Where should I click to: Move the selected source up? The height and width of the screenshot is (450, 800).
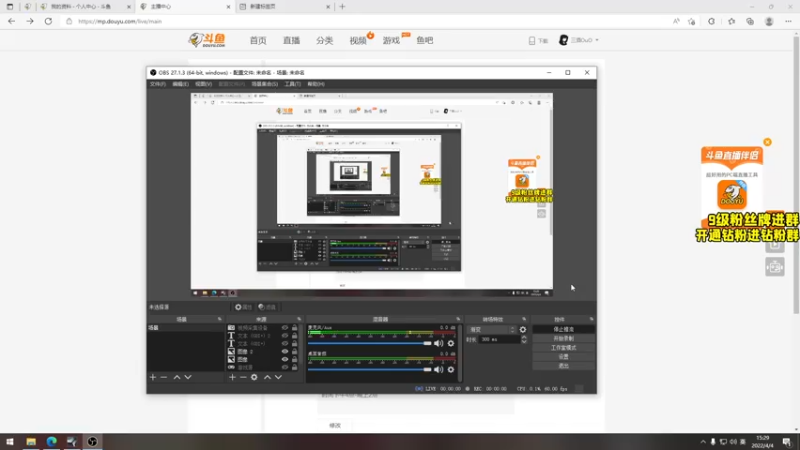tap(267, 377)
